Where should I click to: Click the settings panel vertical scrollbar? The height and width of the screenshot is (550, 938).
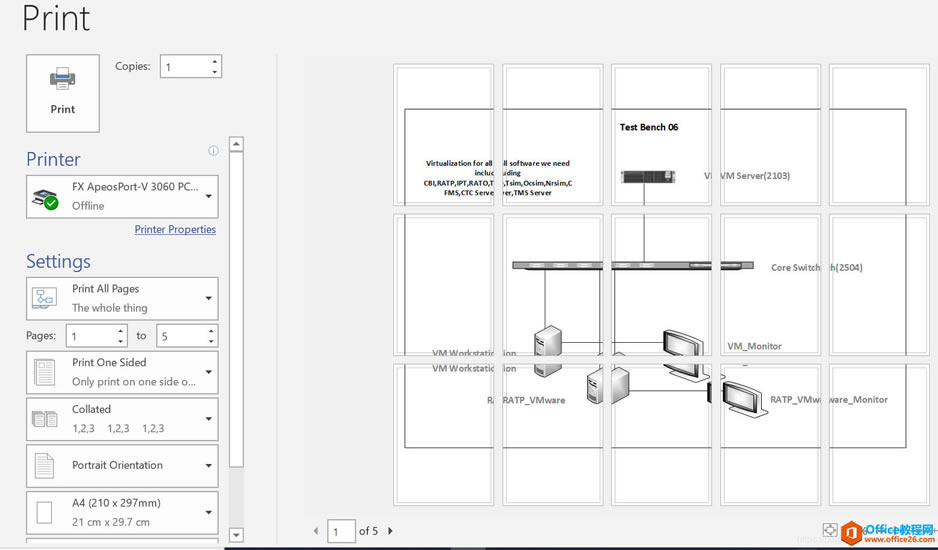coord(236,300)
